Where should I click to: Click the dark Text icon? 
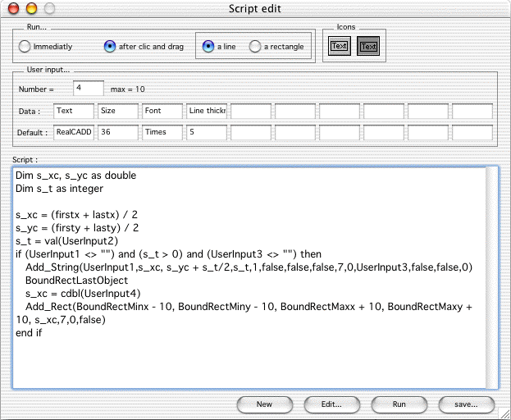click(x=368, y=46)
